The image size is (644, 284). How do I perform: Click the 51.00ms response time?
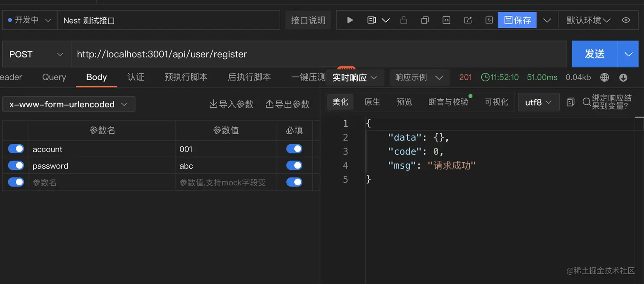pos(542,77)
